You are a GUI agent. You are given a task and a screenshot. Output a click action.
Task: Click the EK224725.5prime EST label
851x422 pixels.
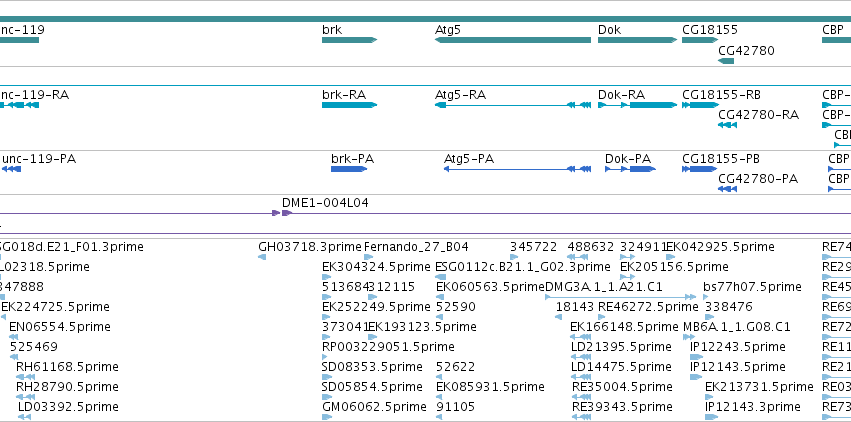point(55,306)
